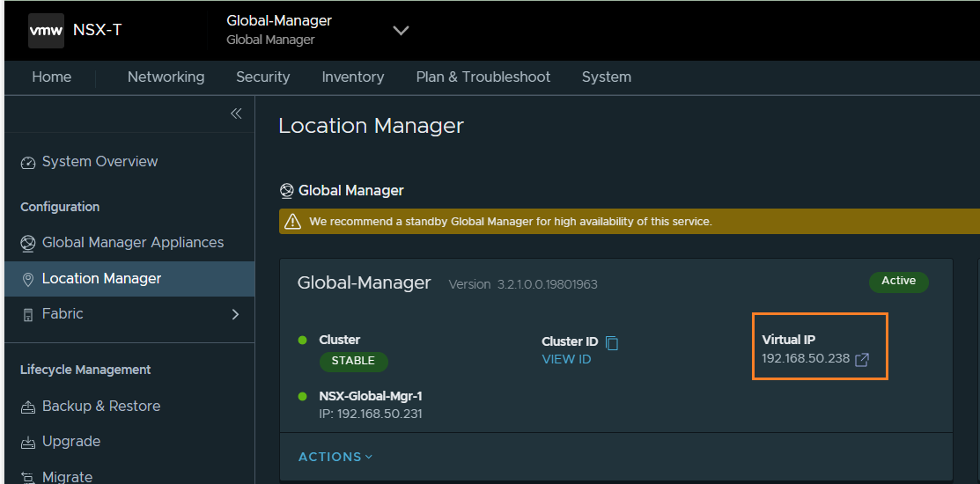Screen dimensions: 980x484
Task: Click the Backup & Restore icon
Action: point(27,407)
